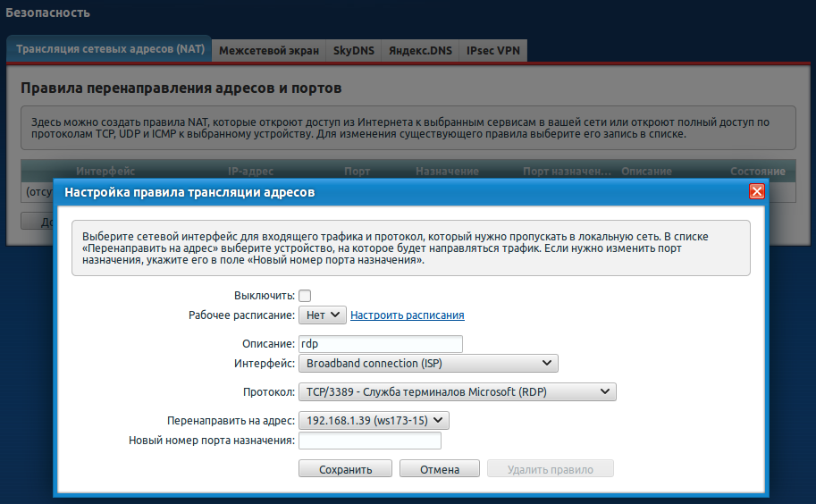
Task: Click the Состояние column header
Action: tap(757, 171)
